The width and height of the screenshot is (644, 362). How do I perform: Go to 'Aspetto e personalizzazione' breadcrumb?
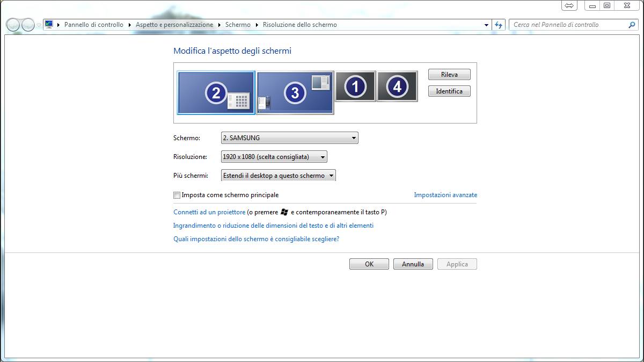(x=174, y=25)
